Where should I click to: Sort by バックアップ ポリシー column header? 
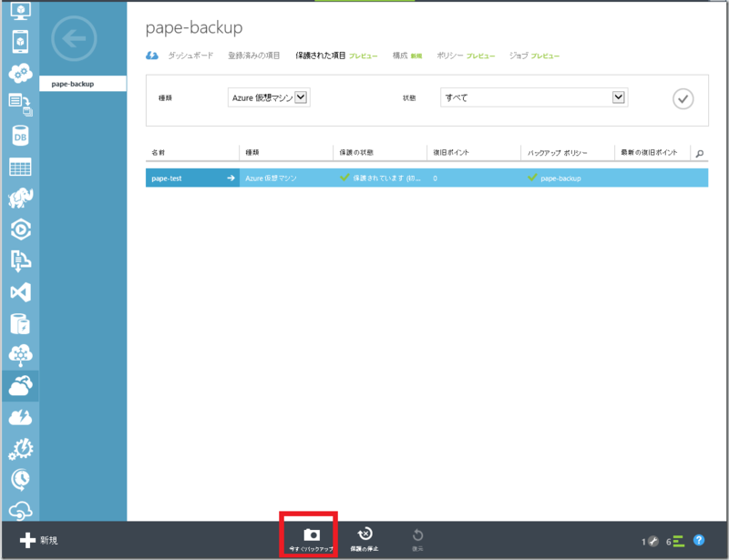[557, 152]
